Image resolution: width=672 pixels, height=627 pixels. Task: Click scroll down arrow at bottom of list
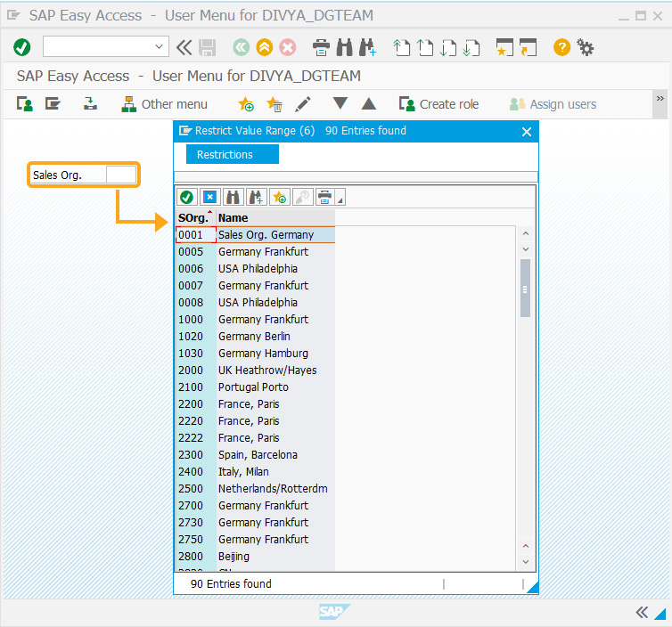(526, 562)
